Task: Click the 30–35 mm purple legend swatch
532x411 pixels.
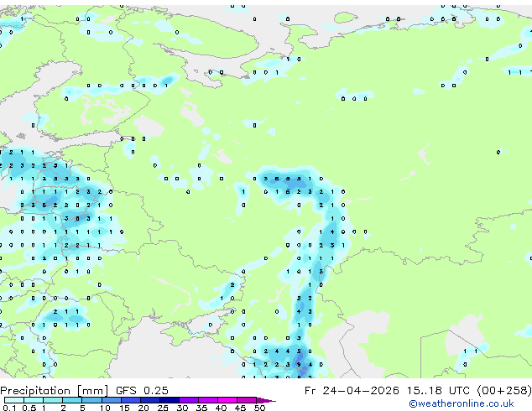Action: point(189,400)
